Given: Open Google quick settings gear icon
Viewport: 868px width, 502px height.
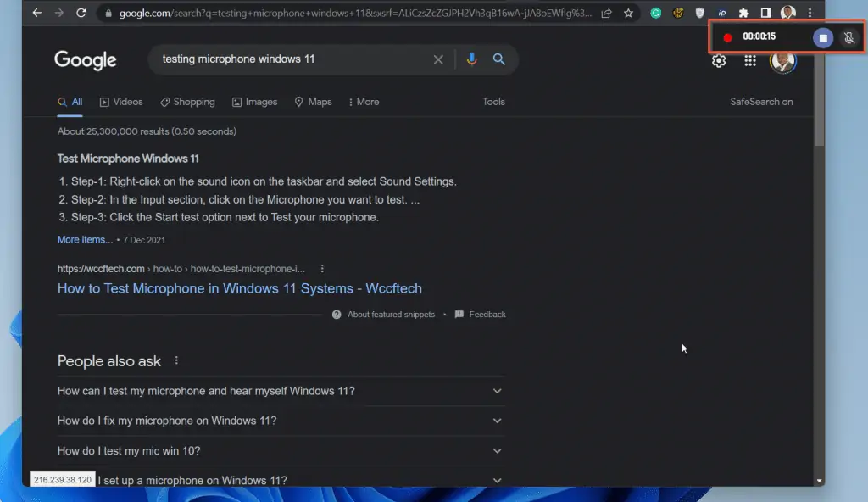Looking at the screenshot, I should tap(718, 60).
